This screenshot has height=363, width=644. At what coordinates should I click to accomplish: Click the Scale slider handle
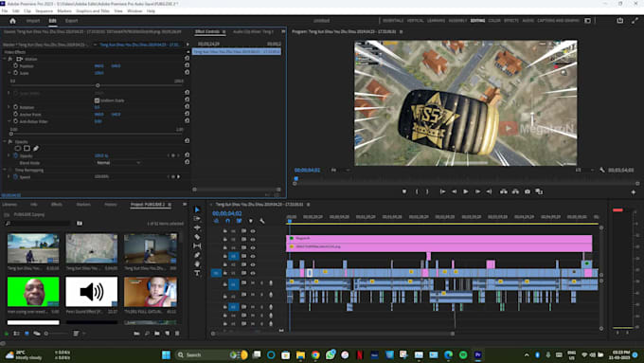[98, 85]
